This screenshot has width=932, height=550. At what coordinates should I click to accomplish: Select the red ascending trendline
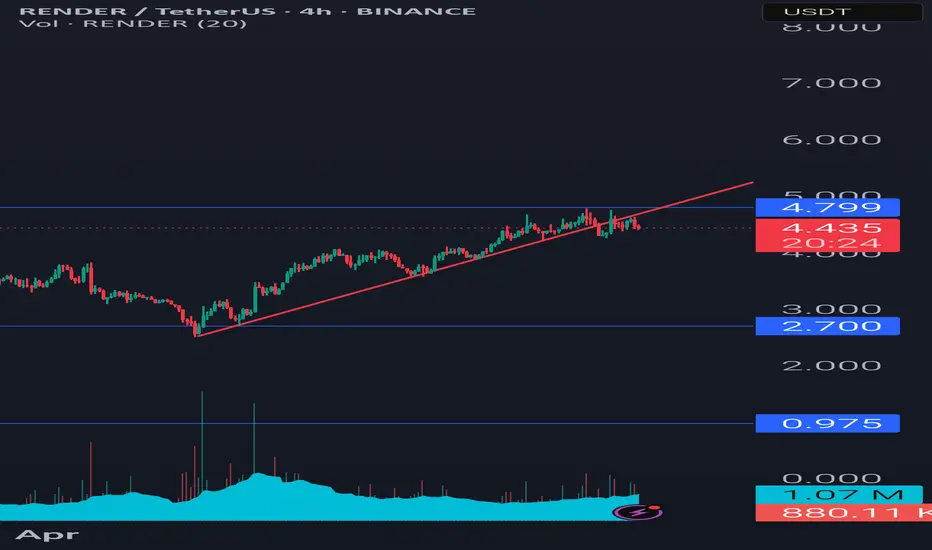(x=476, y=259)
